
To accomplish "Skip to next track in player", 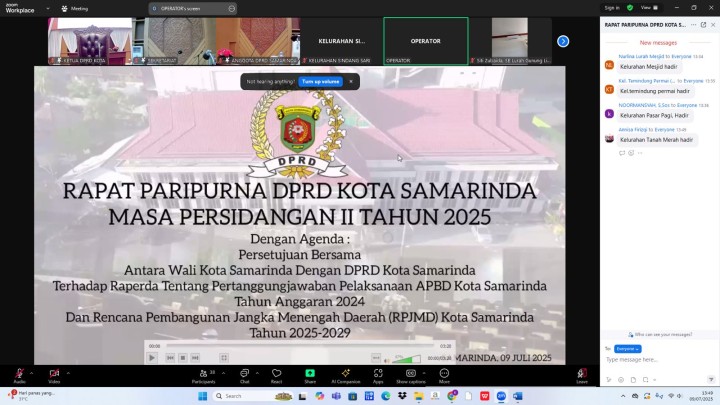I will (x=195, y=358).
